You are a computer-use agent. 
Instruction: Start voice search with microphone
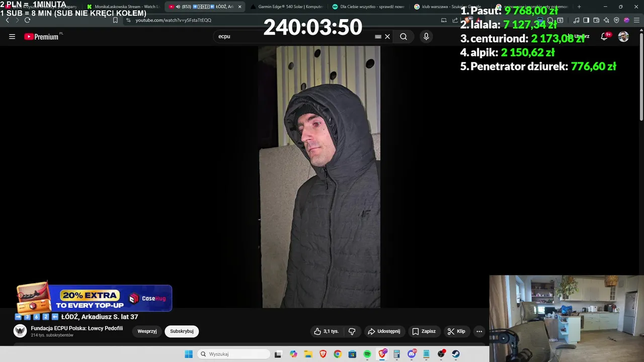click(426, 36)
